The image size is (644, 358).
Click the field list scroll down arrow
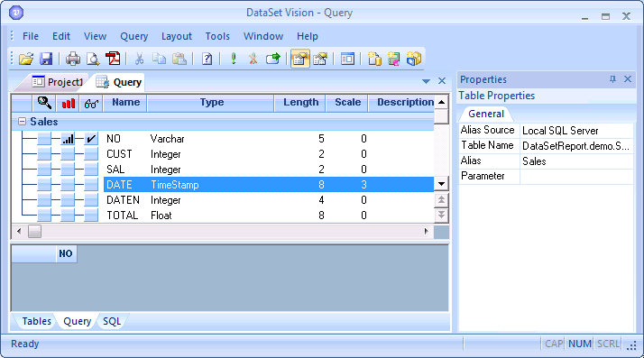point(442,184)
